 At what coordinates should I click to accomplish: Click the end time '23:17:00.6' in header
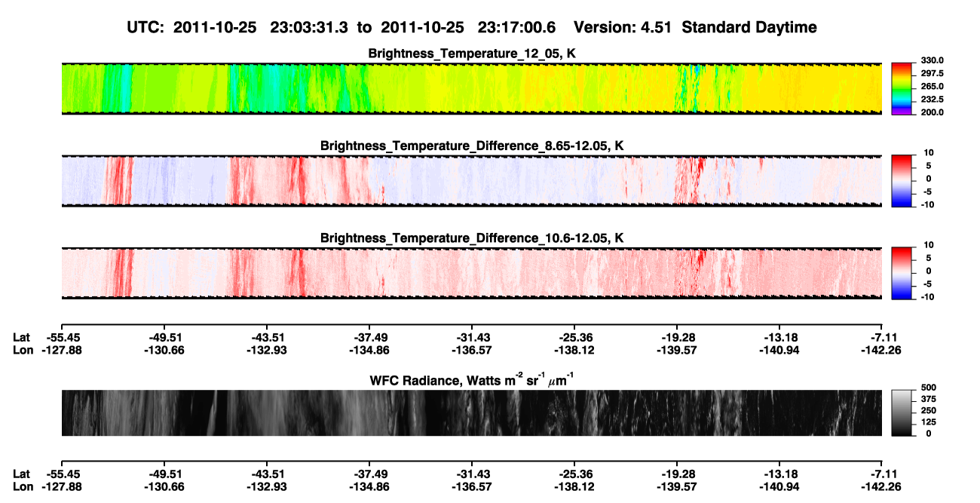[x=517, y=27]
